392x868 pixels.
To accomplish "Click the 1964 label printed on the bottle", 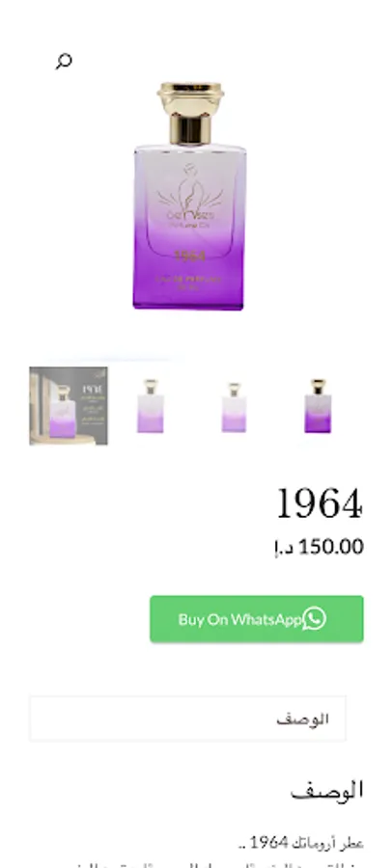I will [x=189, y=256].
